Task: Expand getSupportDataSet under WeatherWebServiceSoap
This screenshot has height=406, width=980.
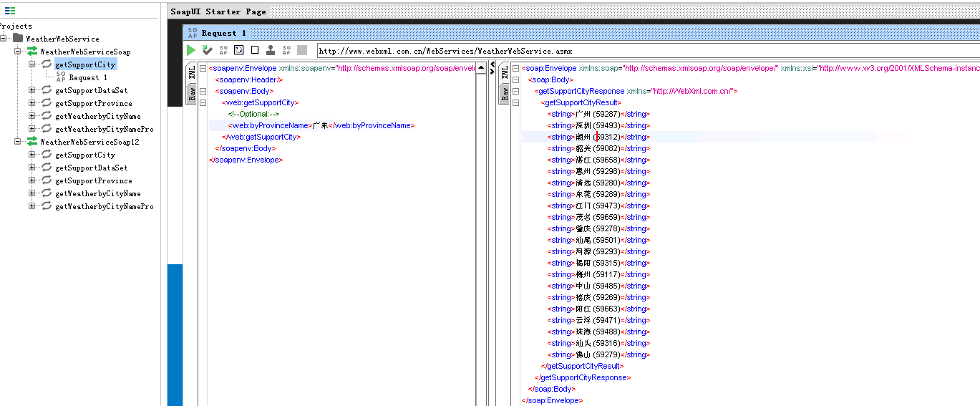Action: (31, 90)
